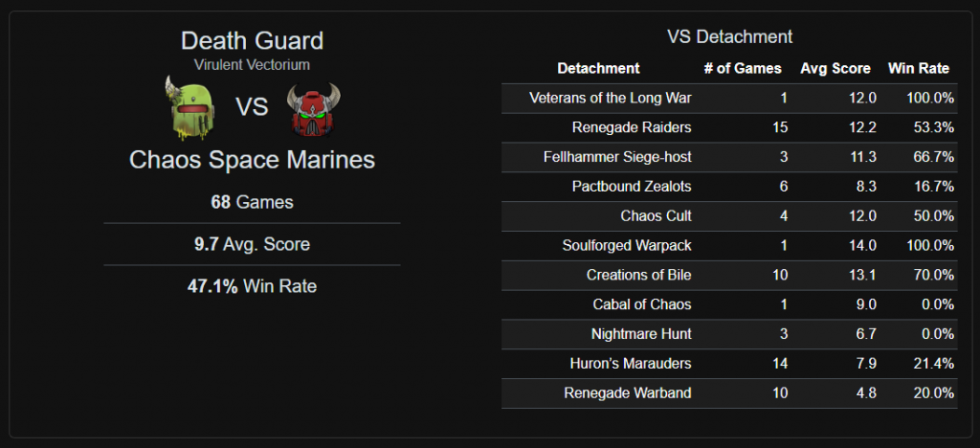Click the Death Guard faction title
Screen dimensions: 980x448
click(252, 41)
